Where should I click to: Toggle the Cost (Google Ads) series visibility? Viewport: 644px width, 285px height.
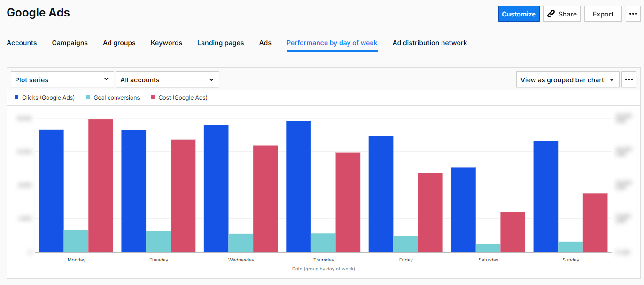click(179, 97)
